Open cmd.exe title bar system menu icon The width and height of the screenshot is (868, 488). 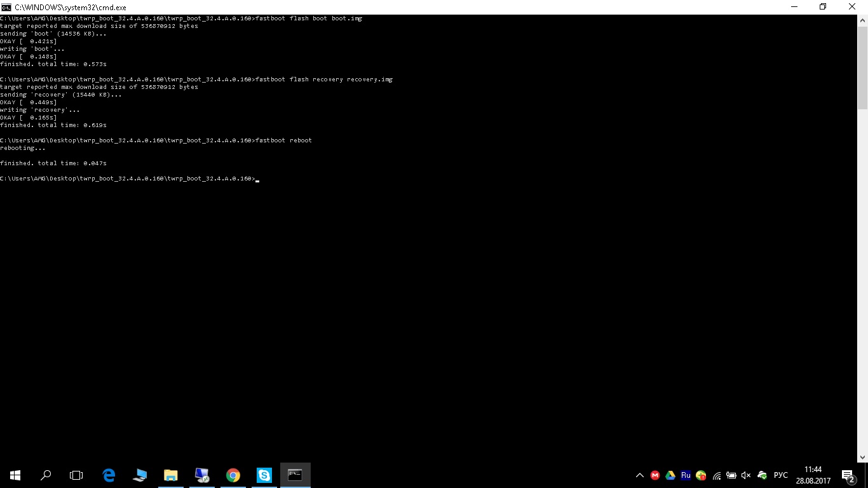pyautogui.click(x=6, y=7)
